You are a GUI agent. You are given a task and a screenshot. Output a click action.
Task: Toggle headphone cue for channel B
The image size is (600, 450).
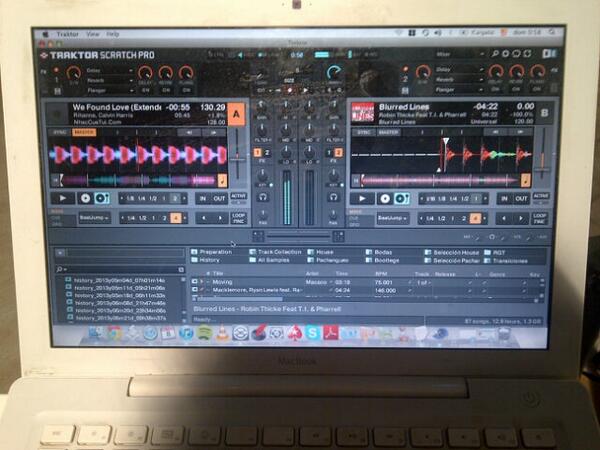(333, 197)
